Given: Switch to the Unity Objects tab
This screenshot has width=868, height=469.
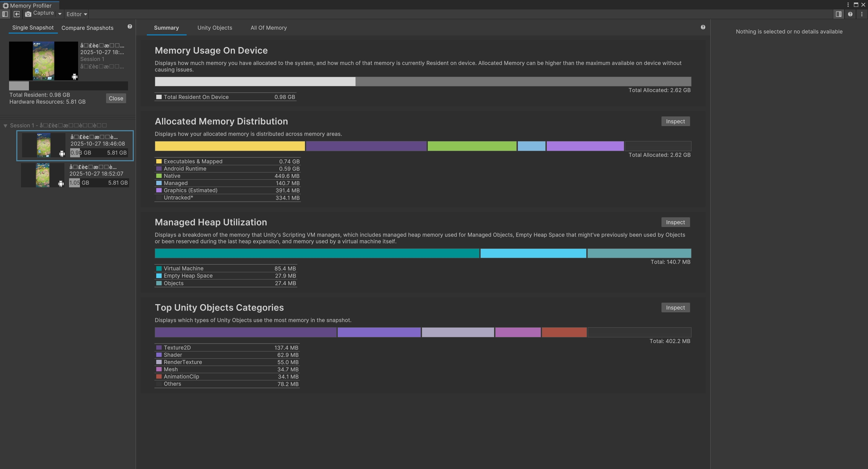Looking at the screenshot, I should click(214, 28).
